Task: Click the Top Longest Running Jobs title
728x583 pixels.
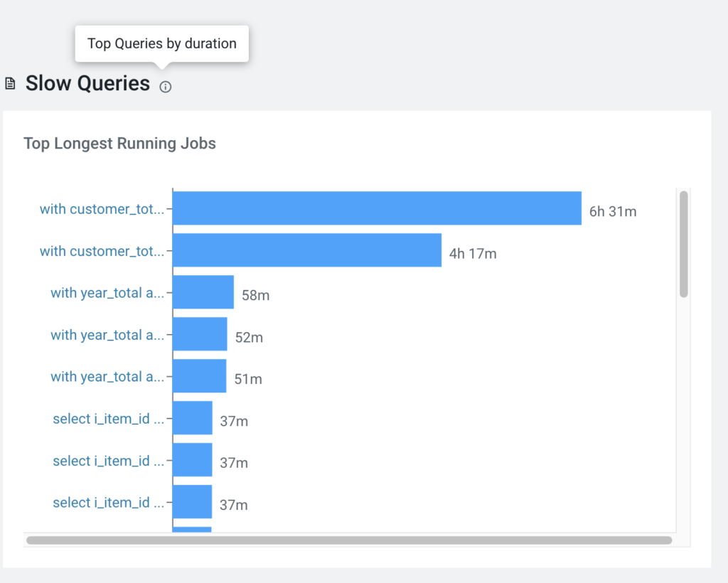Action: [x=119, y=144]
